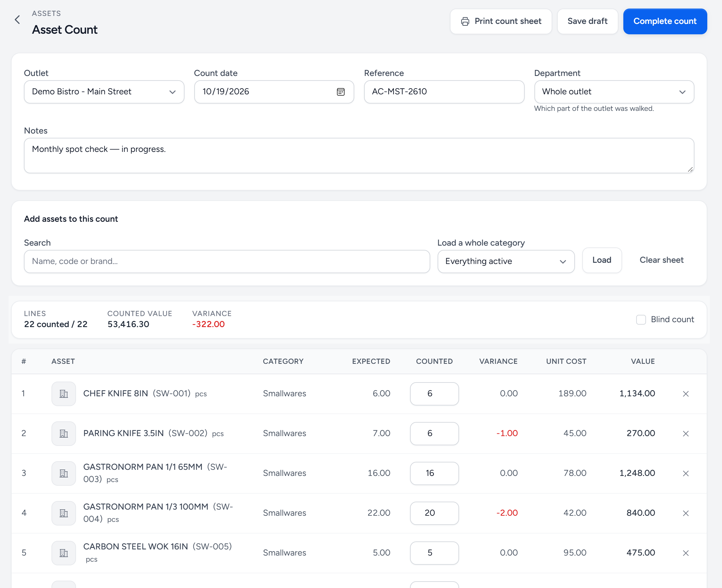
Task: Open the Outlet dropdown
Action: (x=104, y=92)
